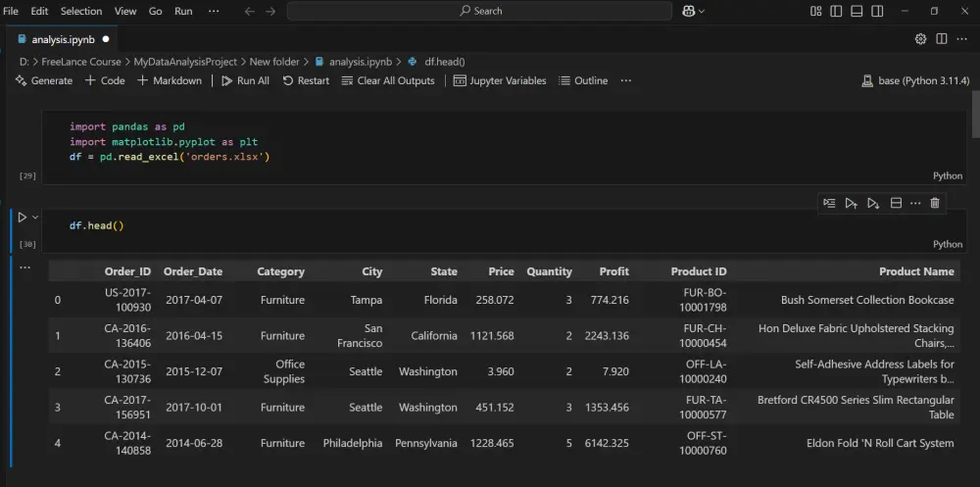Click 'Pennsylvania' in State column
Screen dimensions: 980x487
pos(425,443)
